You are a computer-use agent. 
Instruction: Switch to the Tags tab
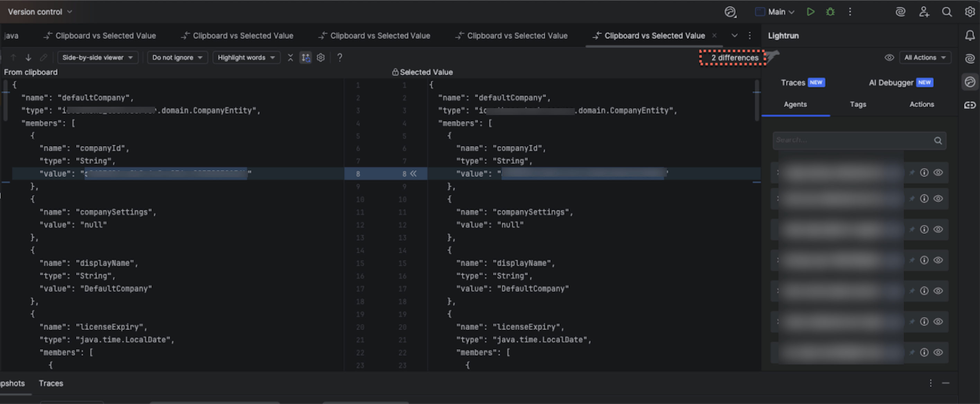point(858,104)
